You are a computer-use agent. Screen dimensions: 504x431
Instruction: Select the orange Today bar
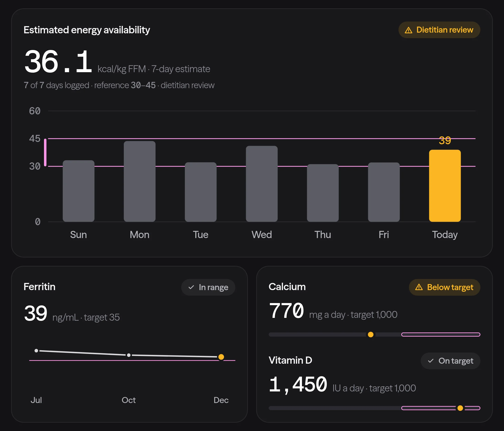445,186
